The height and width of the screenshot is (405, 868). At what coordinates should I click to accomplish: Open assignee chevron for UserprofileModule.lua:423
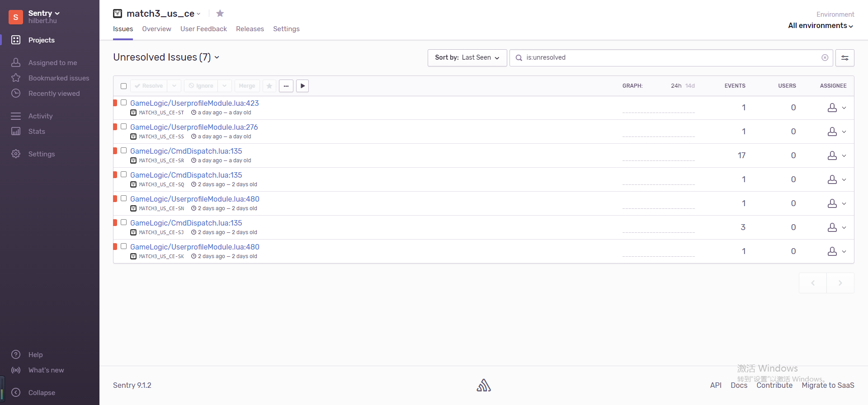tap(844, 108)
